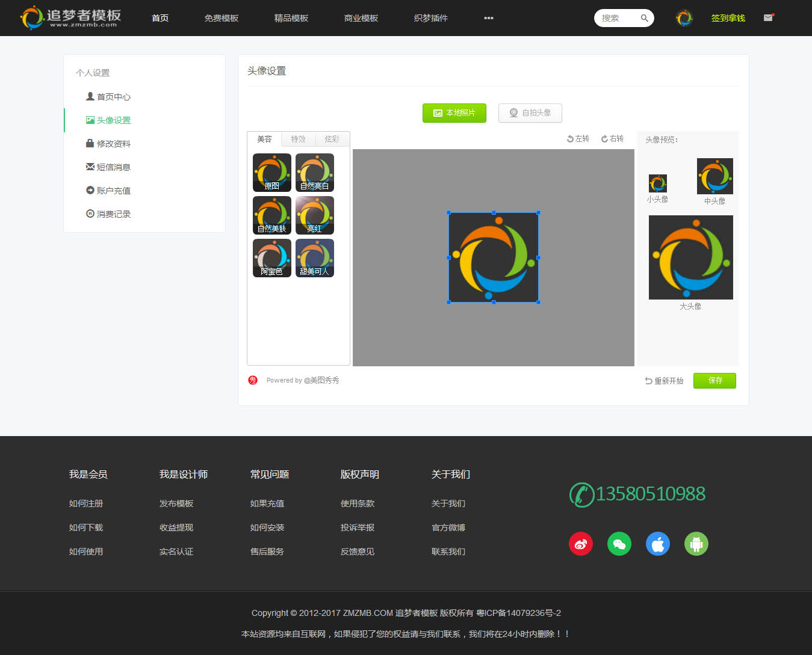Click the Android app icon
Screen dimensions: 812x655
pos(696,544)
